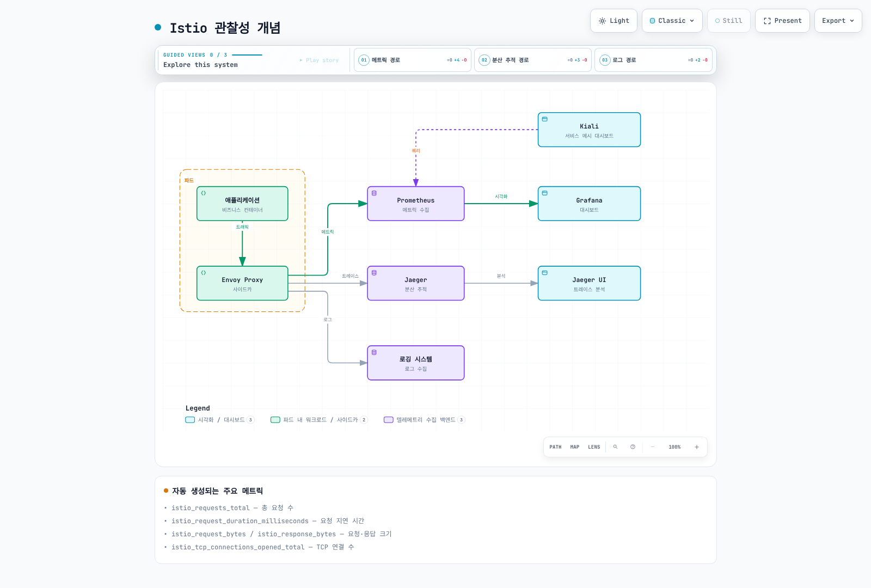Viewport: 871px width, 588px height.
Task: Toggle legend item 파드 내 워크로드 / 사이드카
Action: [319, 420]
